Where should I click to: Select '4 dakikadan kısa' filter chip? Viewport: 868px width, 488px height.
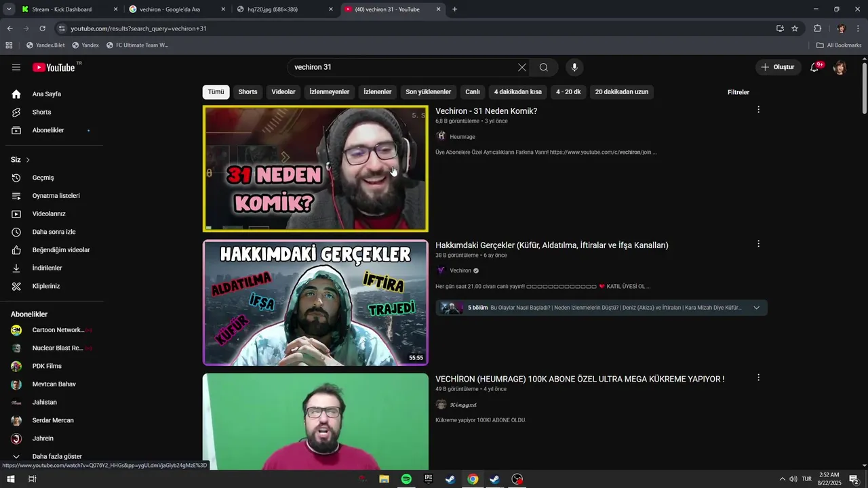point(518,92)
